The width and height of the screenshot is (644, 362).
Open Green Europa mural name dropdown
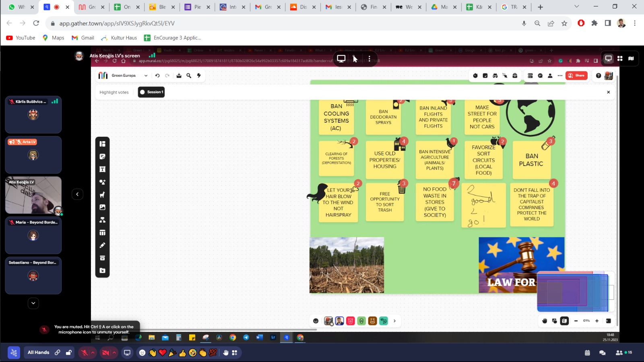coord(146,76)
